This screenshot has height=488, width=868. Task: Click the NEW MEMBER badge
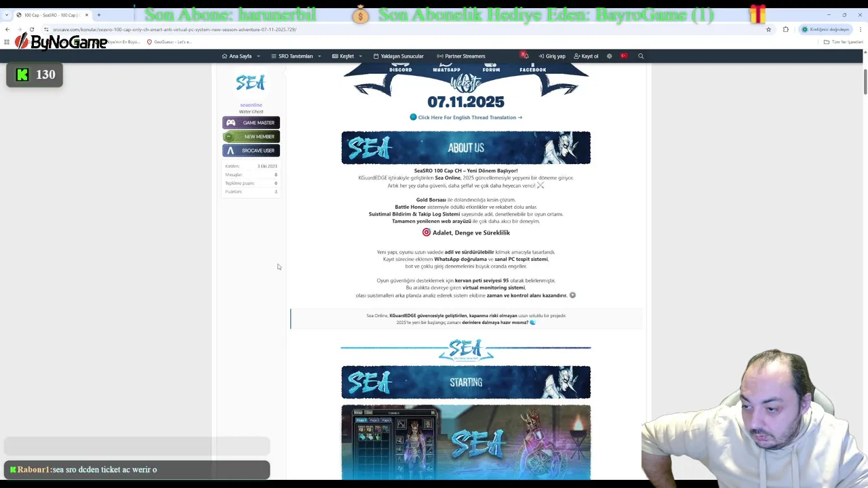tap(251, 136)
